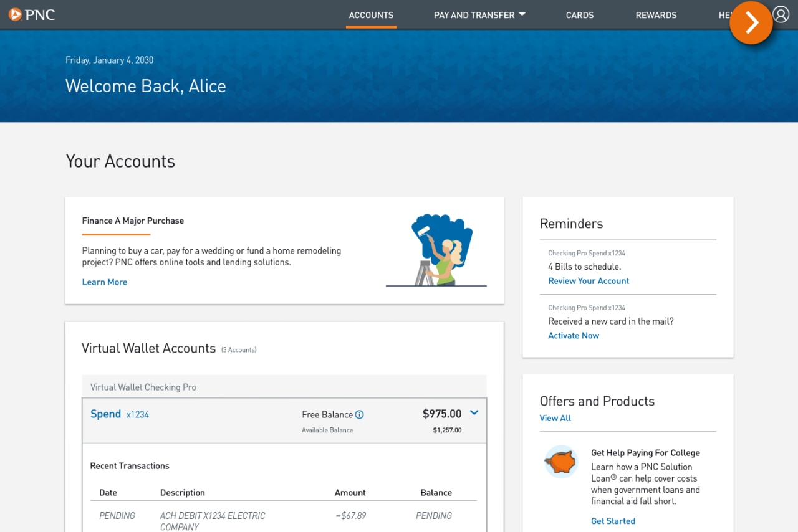Screen dimensions: 798x532
Task: Click Activate Now for new card
Action: 573,335
